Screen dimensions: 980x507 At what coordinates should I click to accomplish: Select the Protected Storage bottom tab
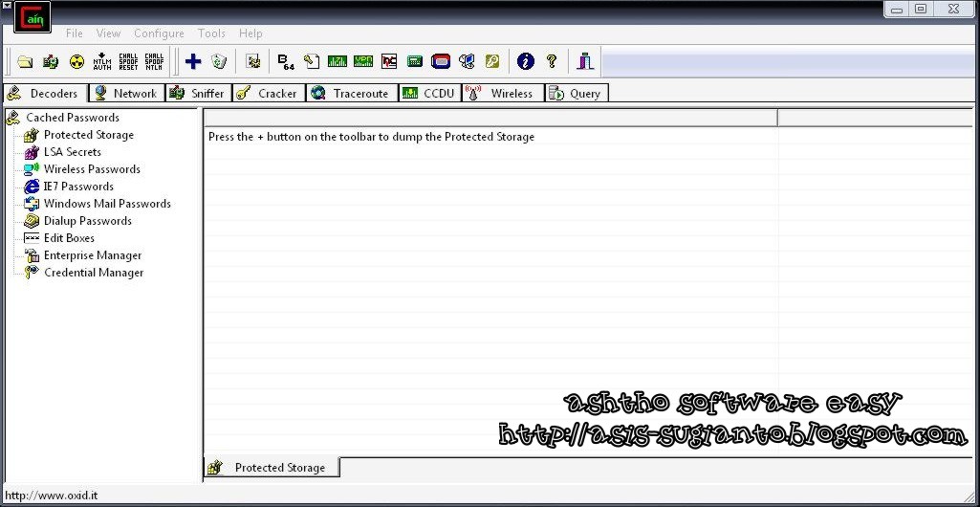272,468
